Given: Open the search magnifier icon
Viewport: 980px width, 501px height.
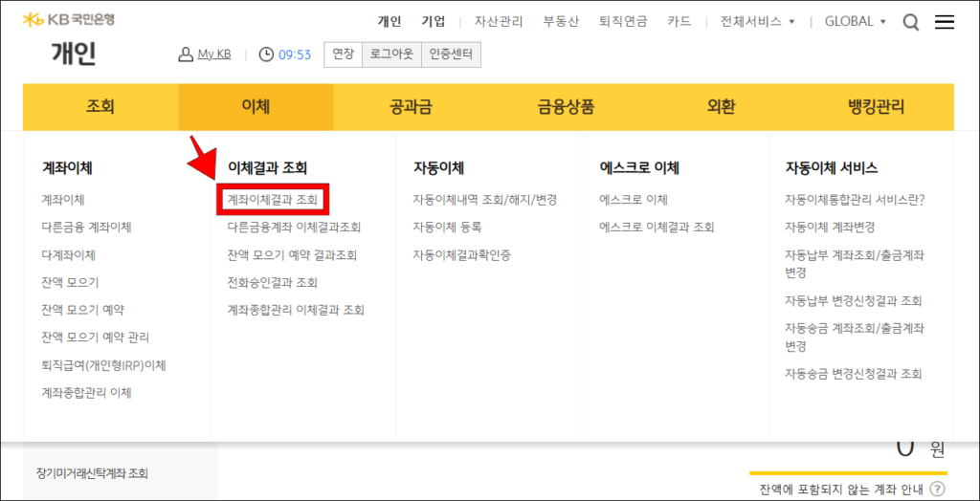Looking at the screenshot, I should pos(911,23).
